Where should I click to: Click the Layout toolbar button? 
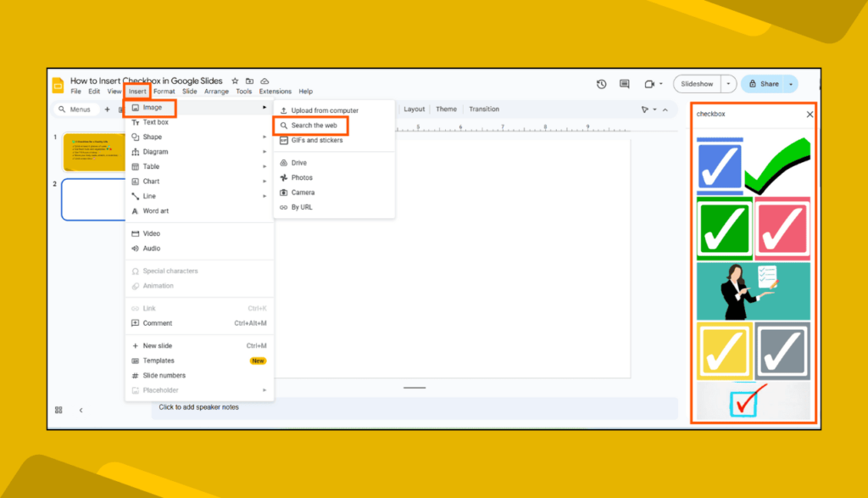(414, 109)
